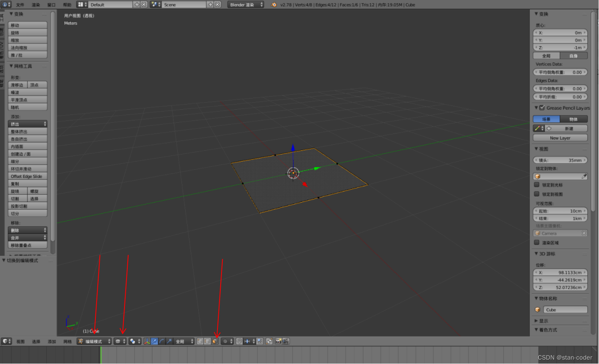Click the Cube object name input field

point(565,309)
